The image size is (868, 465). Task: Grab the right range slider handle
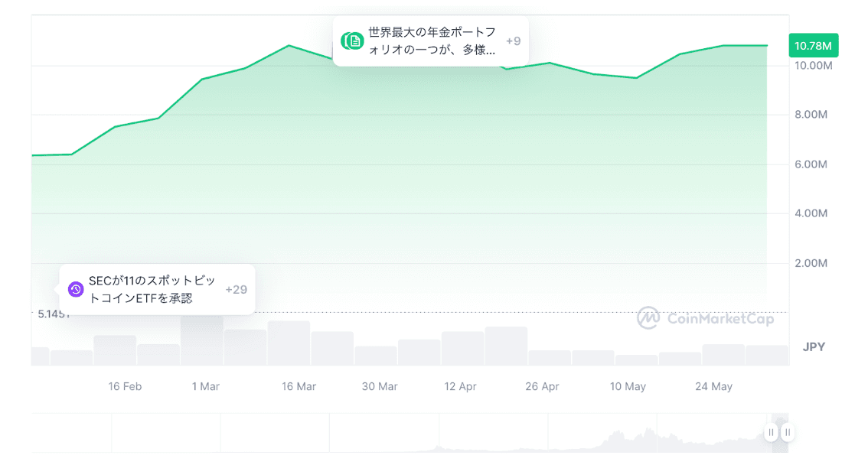coord(787,433)
